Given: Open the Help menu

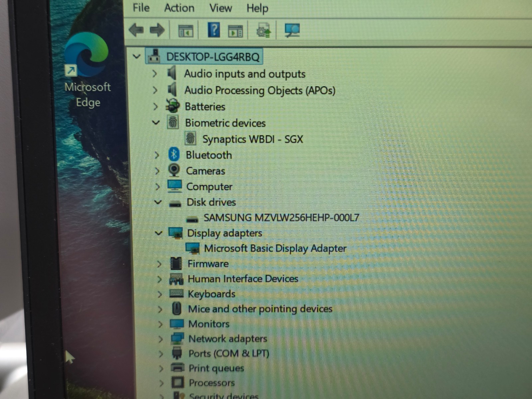Looking at the screenshot, I should pyautogui.click(x=257, y=8).
